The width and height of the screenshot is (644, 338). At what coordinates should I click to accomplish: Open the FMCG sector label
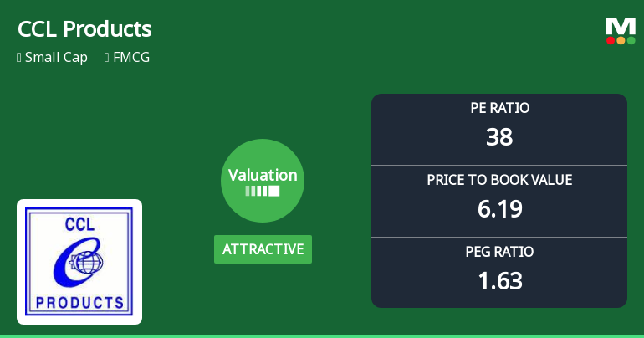[x=134, y=59]
